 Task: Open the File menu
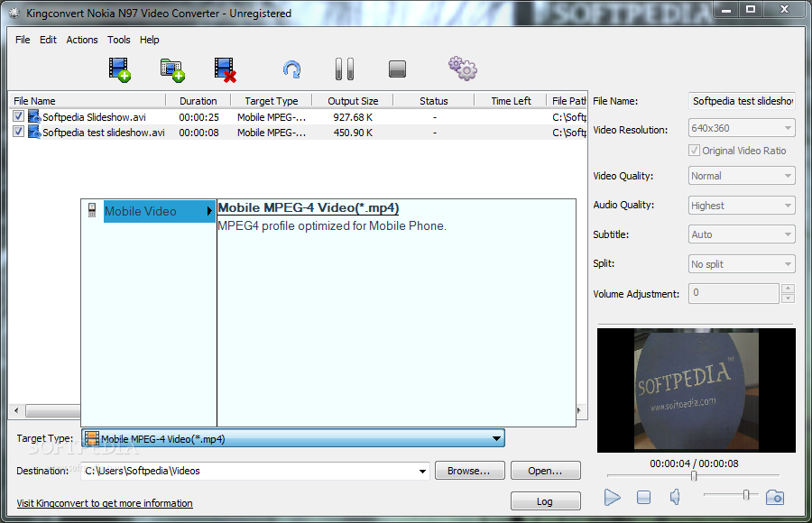pyautogui.click(x=23, y=40)
